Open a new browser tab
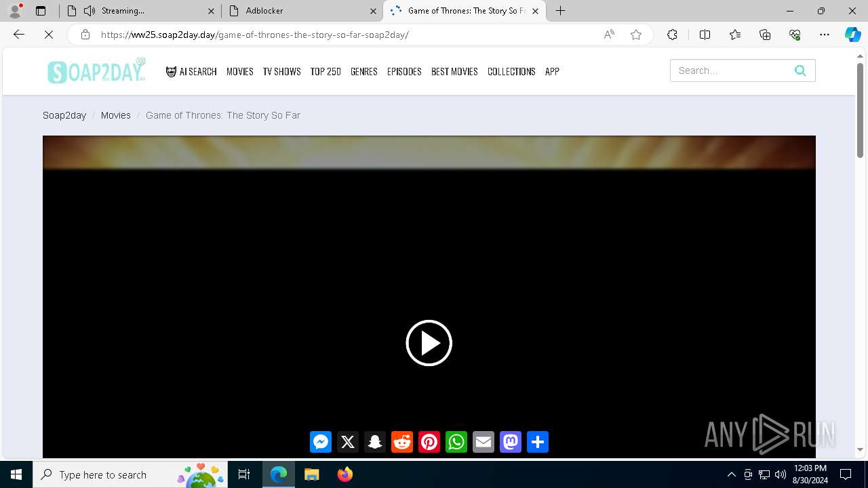The height and width of the screenshot is (488, 868). 560,11
